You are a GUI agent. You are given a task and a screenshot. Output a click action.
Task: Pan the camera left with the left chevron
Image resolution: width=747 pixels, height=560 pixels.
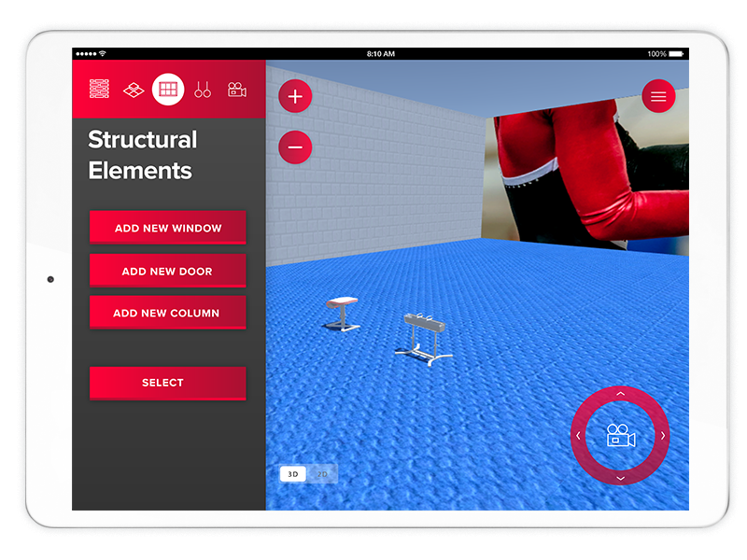[x=578, y=435]
